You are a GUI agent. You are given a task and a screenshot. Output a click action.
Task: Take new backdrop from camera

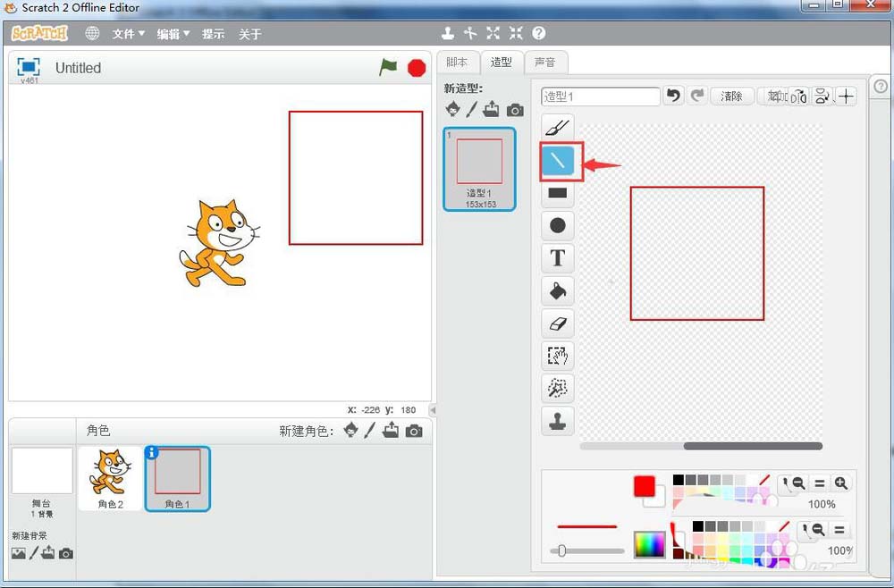click(x=66, y=553)
